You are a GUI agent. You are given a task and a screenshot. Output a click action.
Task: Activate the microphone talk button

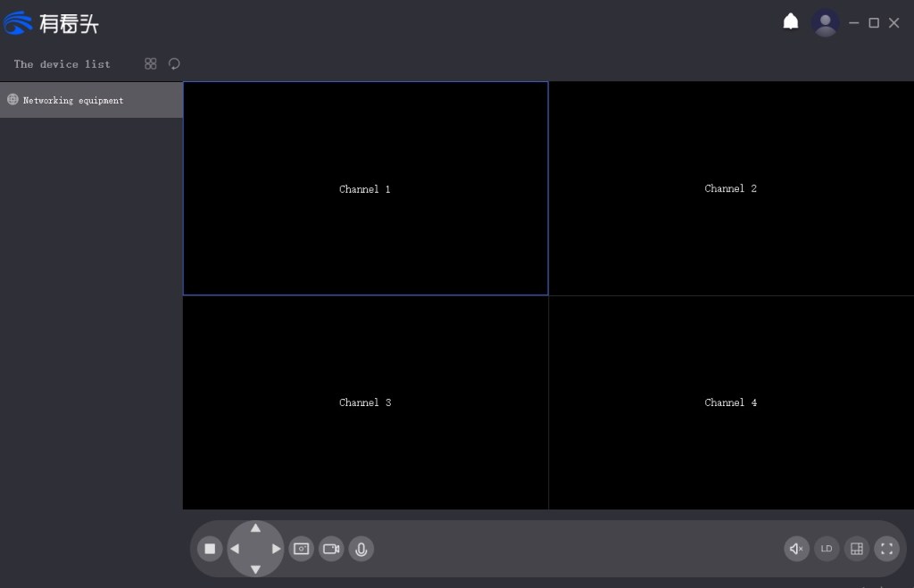pos(361,549)
